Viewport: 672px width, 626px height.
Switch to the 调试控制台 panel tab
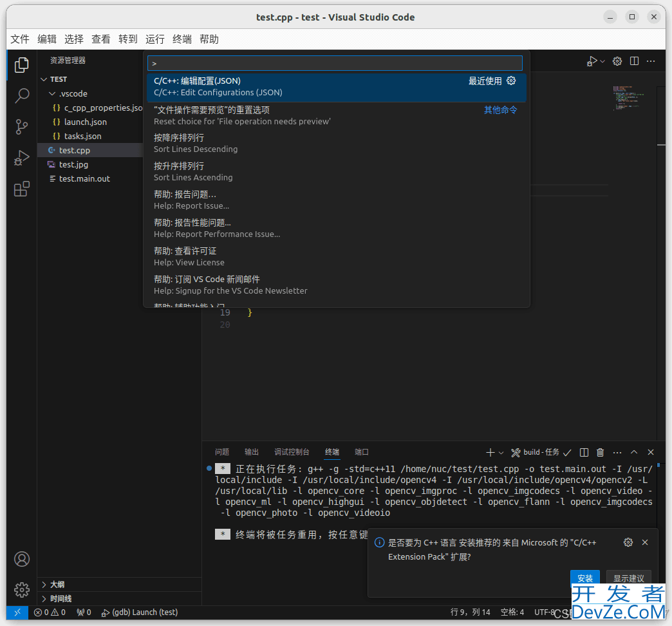tap(292, 452)
